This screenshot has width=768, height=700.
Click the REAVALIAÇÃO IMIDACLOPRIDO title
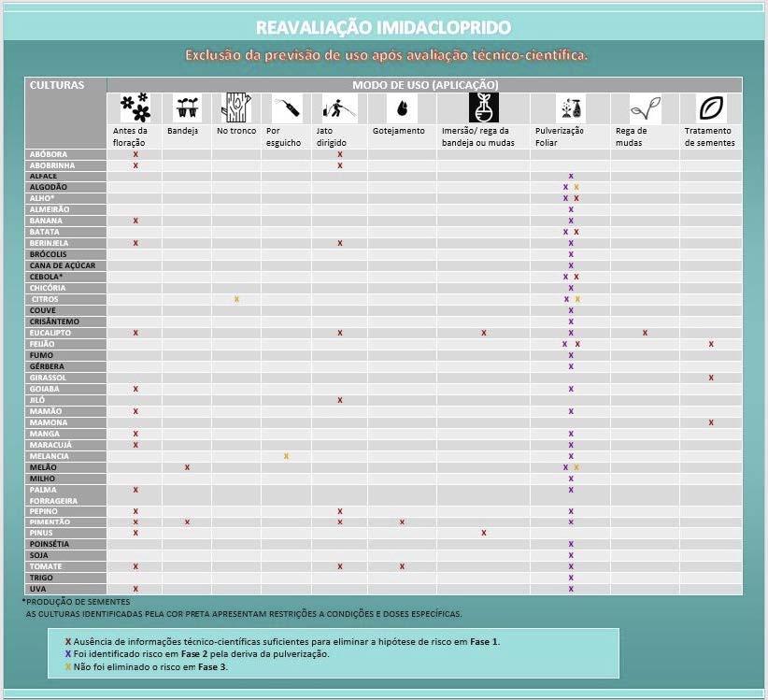(383, 27)
